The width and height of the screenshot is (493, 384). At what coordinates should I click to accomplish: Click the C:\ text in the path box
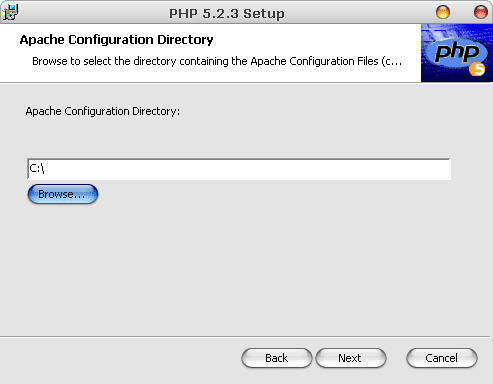pyautogui.click(x=37, y=168)
